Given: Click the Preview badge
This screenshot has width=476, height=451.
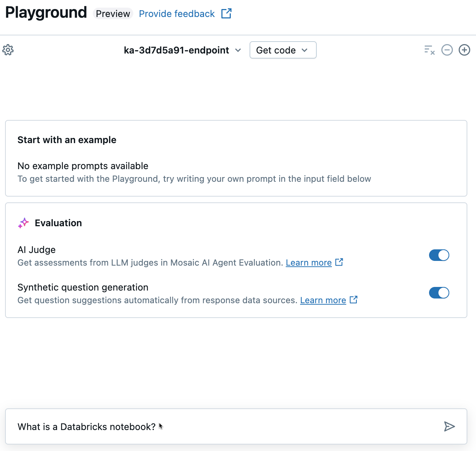Looking at the screenshot, I should pyautogui.click(x=113, y=14).
